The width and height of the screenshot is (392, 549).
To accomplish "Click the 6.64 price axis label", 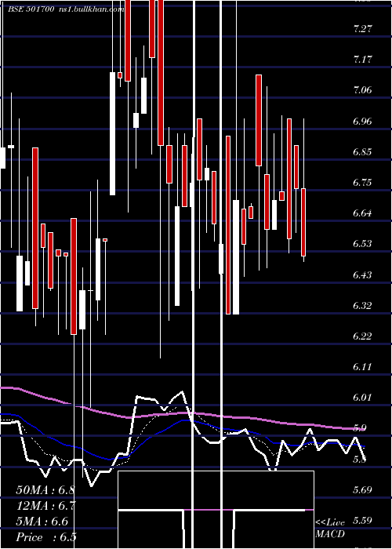I will 362,213.
